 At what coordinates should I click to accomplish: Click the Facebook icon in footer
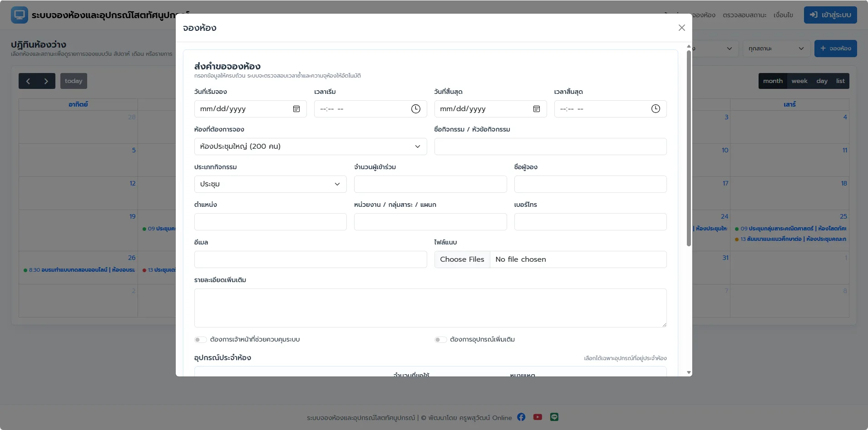[521, 417]
